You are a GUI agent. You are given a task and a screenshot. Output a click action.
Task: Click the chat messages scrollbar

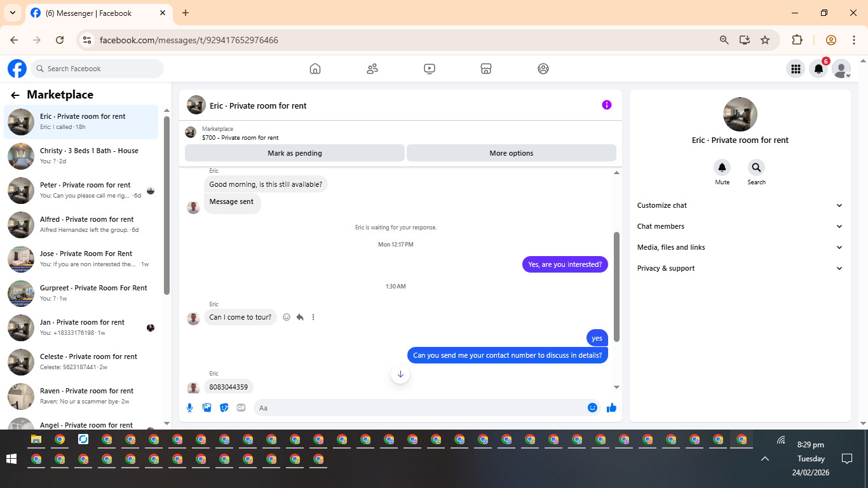(x=616, y=287)
